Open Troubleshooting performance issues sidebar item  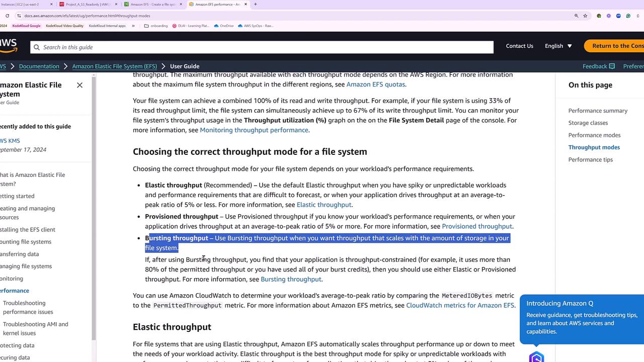pos(28,307)
